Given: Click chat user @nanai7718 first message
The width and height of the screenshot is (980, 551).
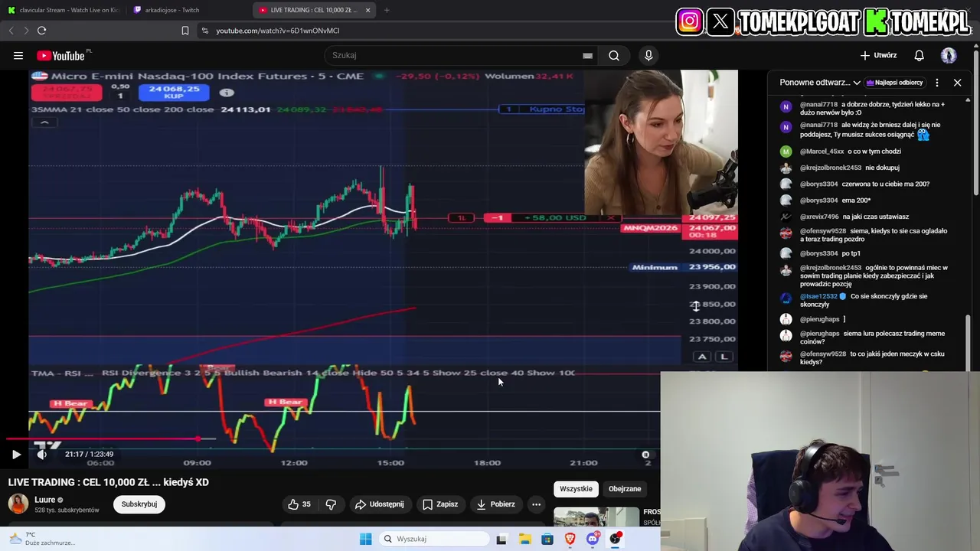Looking at the screenshot, I should (871, 108).
